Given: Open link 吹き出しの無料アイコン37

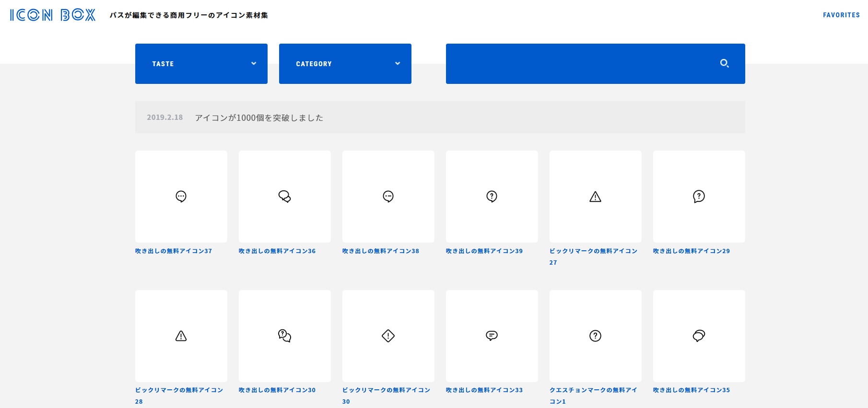Looking at the screenshot, I should click(174, 251).
